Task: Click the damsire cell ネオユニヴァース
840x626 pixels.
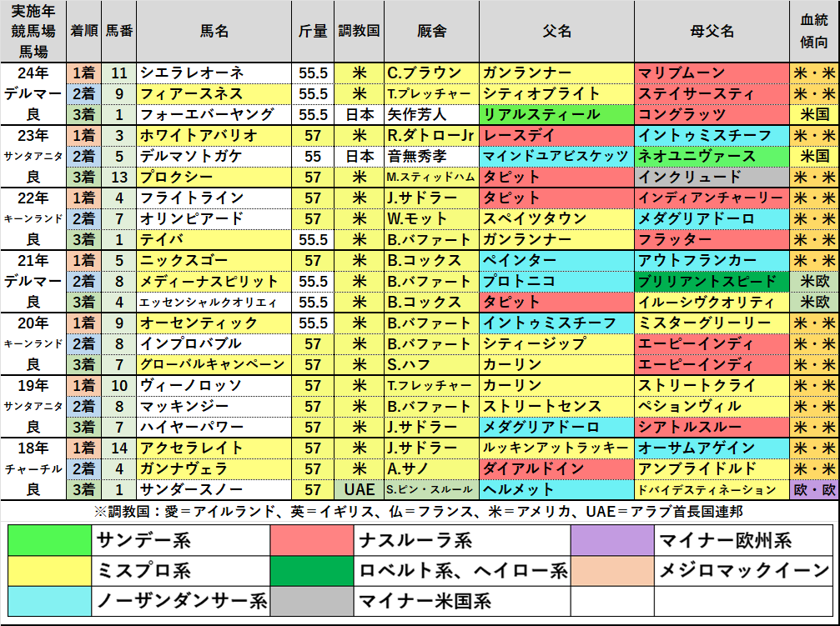Action: click(x=712, y=157)
